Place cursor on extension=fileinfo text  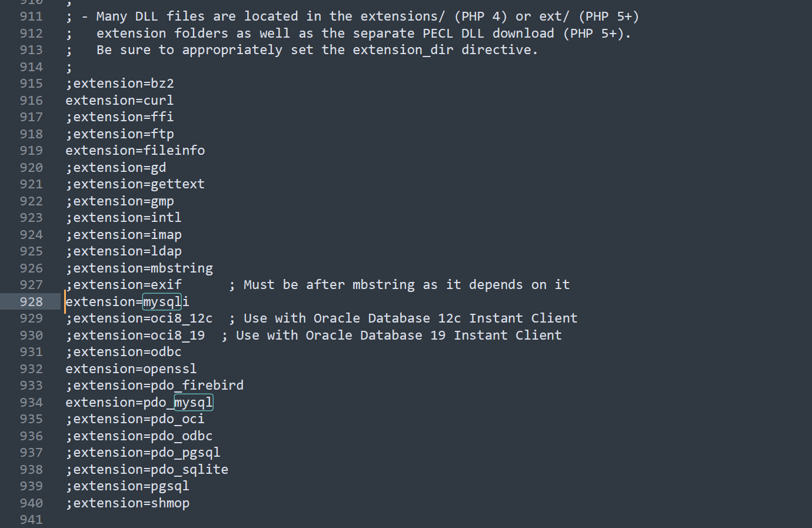coord(135,151)
